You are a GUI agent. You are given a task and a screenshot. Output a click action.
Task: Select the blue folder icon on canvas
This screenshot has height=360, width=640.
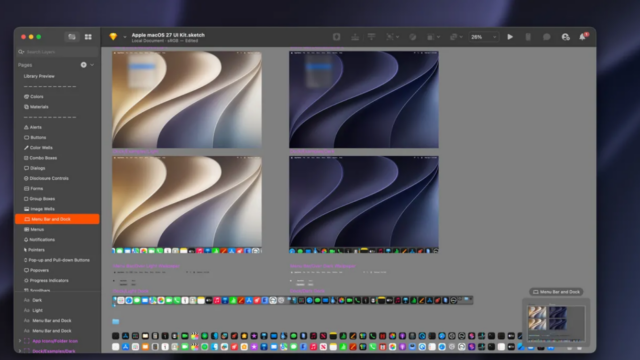pos(116,321)
